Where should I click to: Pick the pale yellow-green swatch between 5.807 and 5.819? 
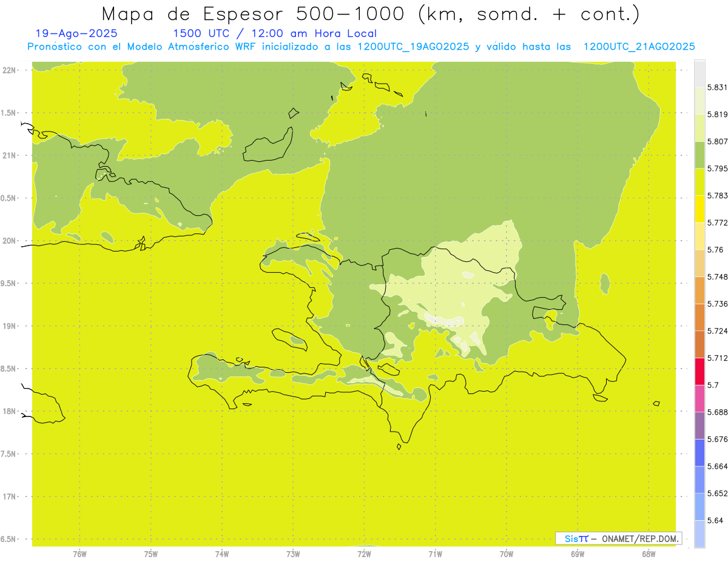click(x=699, y=128)
